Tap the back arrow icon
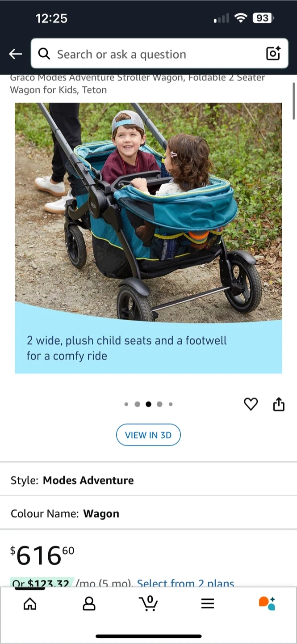 click(x=15, y=54)
